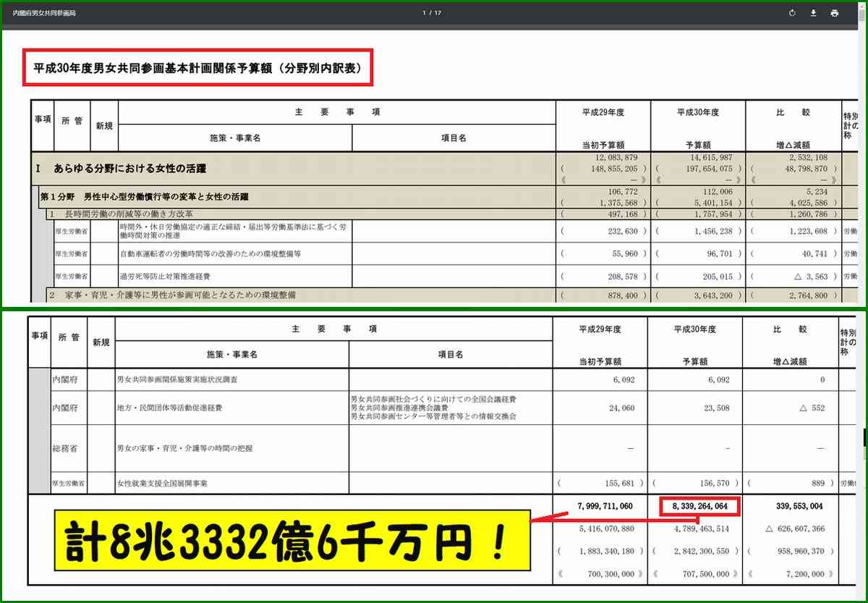This screenshot has width=868, height=603.
Task: Click the value 1,757,954
Action: click(715, 214)
